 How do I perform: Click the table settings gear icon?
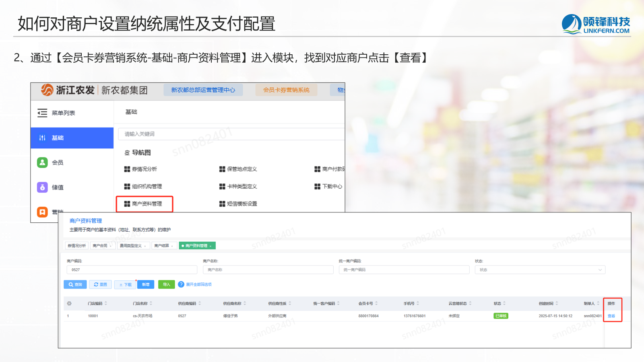69,304
